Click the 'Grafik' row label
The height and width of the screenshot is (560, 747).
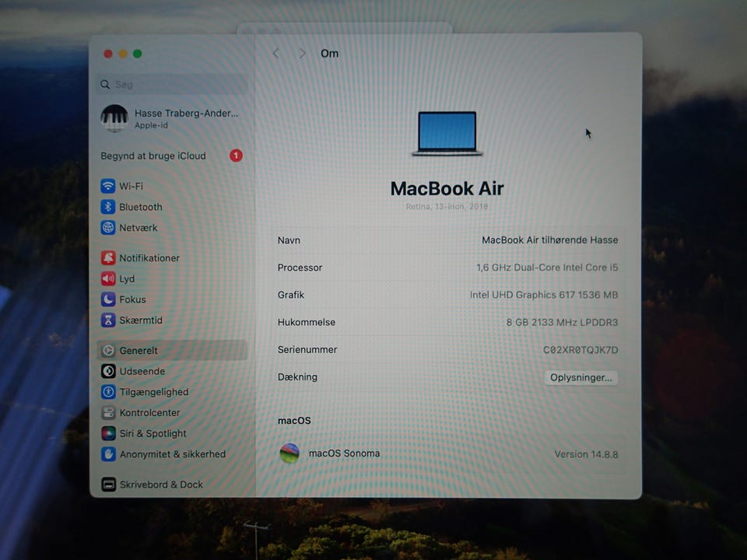pyautogui.click(x=290, y=295)
